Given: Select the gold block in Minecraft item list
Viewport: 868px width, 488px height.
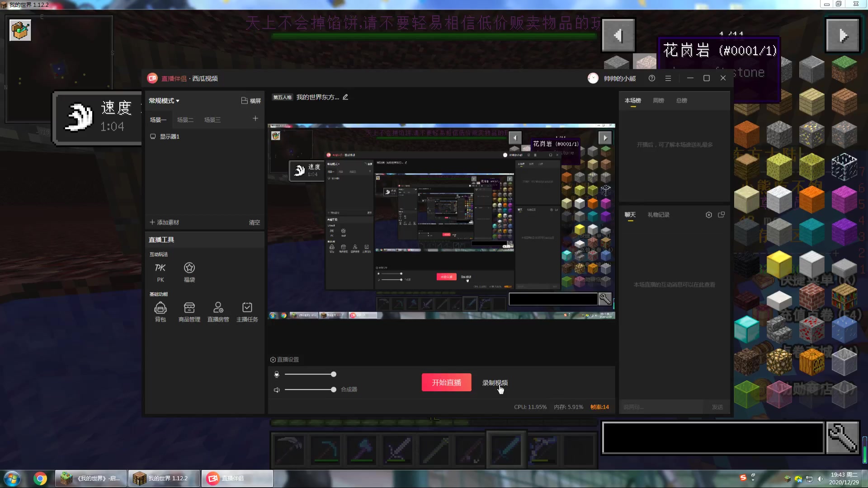Looking at the screenshot, I should tap(779, 264).
